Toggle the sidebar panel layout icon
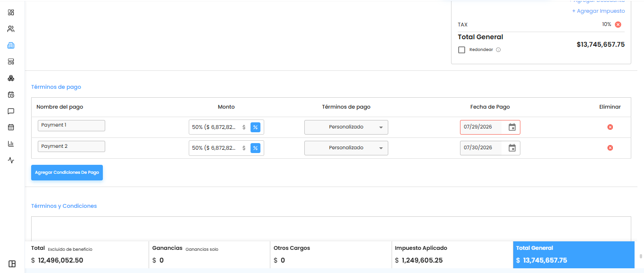 click(x=12, y=264)
